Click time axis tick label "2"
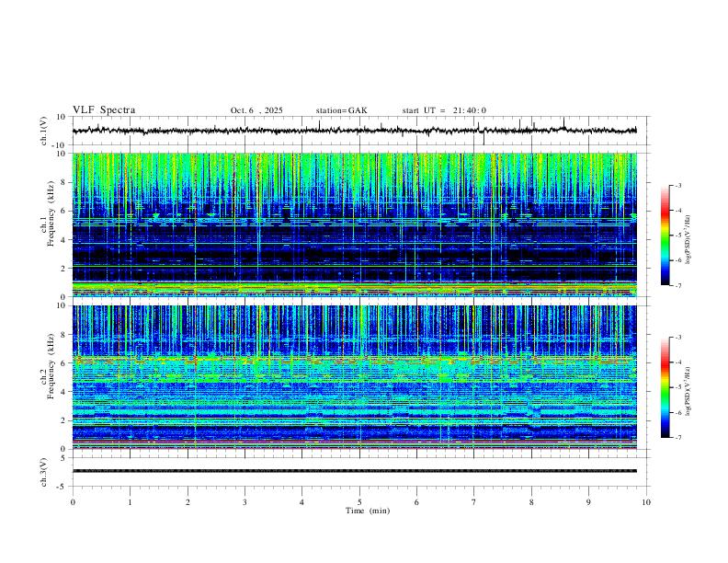The height and width of the screenshot is (563, 728). (188, 502)
